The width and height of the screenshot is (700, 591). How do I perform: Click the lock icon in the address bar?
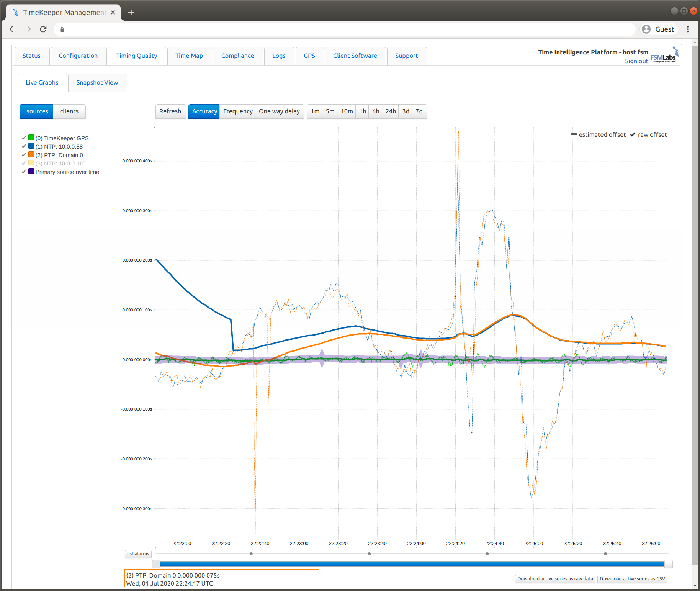(62, 29)
